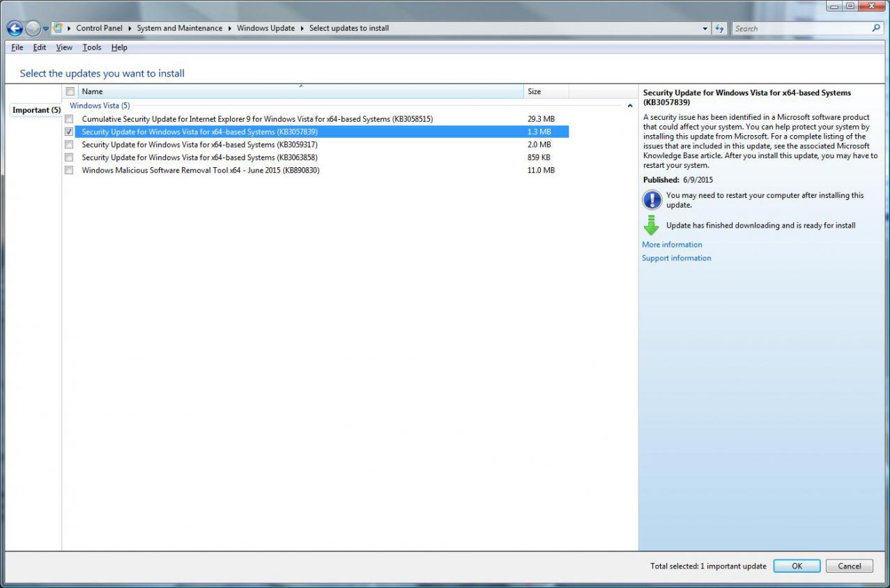The height and width of the screenshot is (588, 890).
Task: Uncheck the KB3057839 security update
Action: point(69,132)
